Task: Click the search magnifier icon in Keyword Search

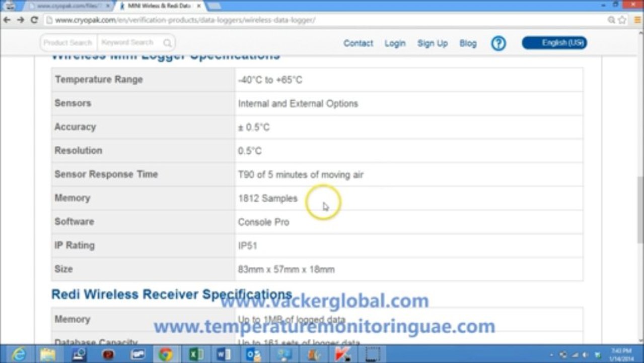Action: pyautogui.click(x=168, y=43)
